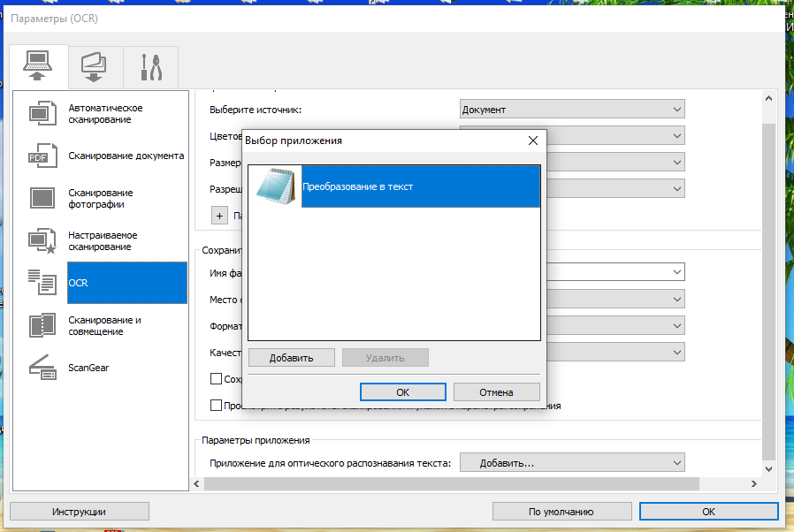Image resolution: width=794 pixels, height=532 pixels.
Task: Select Настраиваемое сканирование in sidebar
Action: click(x=103, y=241)
